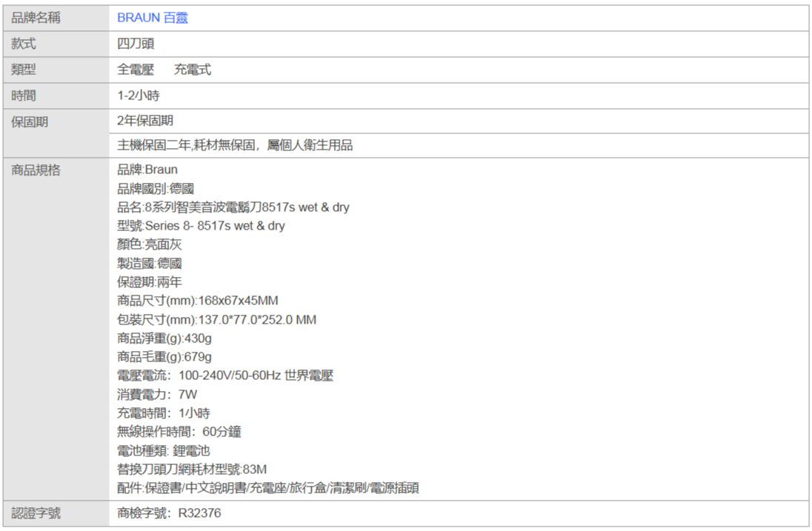Click the 製造國:德國 line

point(149,264)
